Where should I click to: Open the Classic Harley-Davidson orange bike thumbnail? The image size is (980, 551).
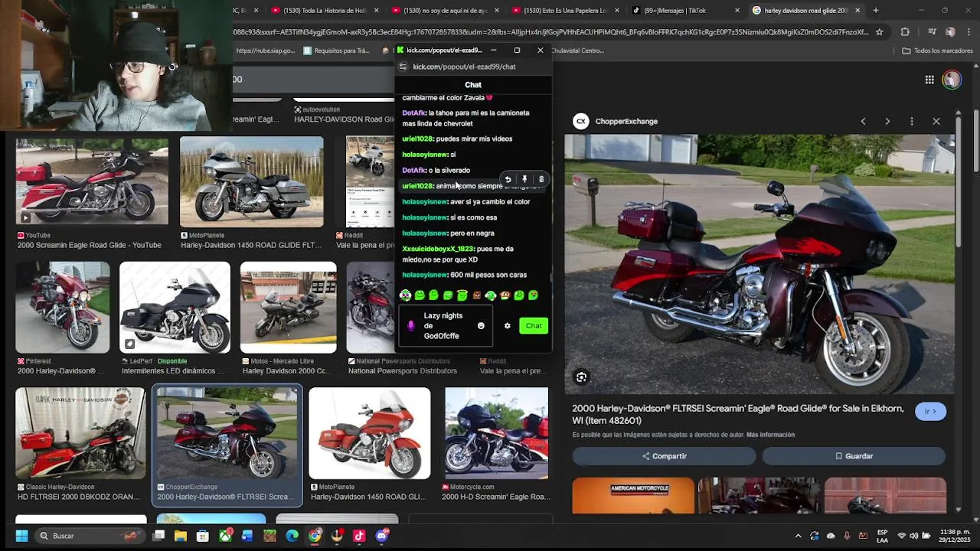pyautogui.click(x=80, y=433)
